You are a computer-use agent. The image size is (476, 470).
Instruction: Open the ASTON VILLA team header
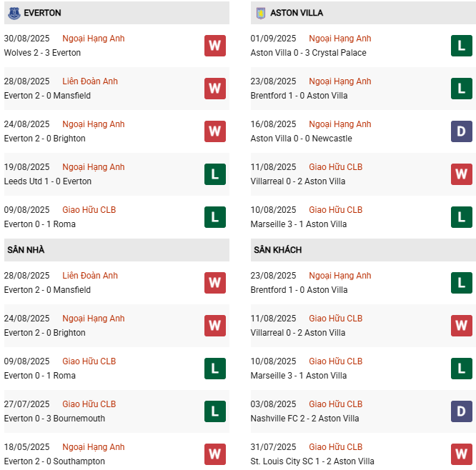pos(297,13)
